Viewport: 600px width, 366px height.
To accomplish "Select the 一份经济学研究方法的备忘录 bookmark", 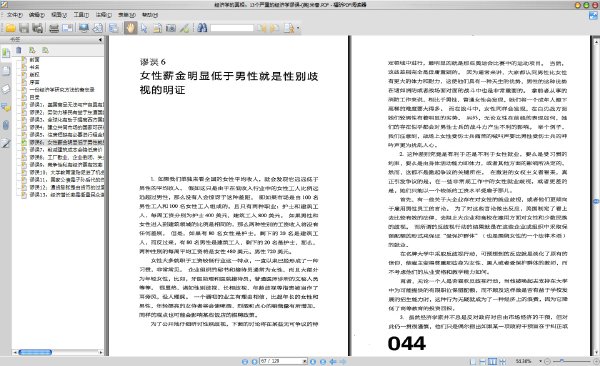I will [x=62, y=90].
